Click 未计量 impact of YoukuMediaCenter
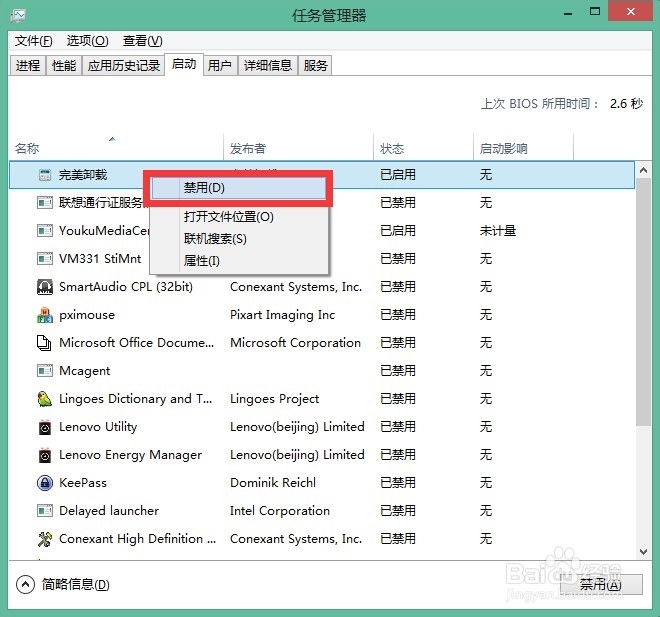This screenshot has width=660, height=617. [x=498, y=231]
